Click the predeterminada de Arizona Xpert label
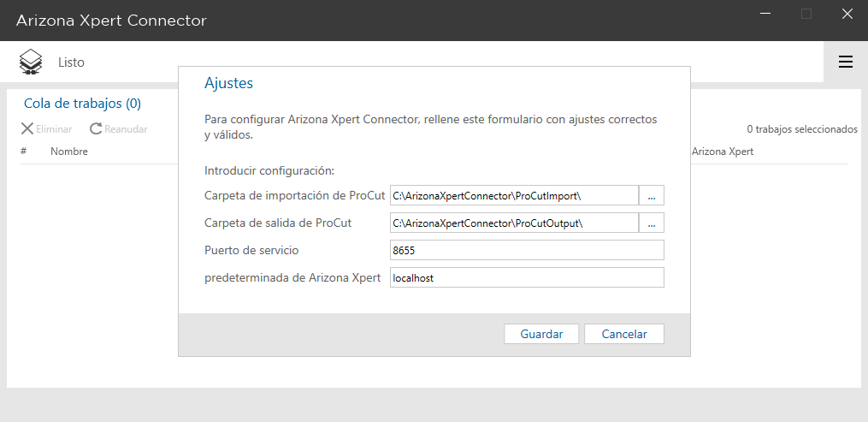This screenshot has width=868, height=422. tap(292, 278)
